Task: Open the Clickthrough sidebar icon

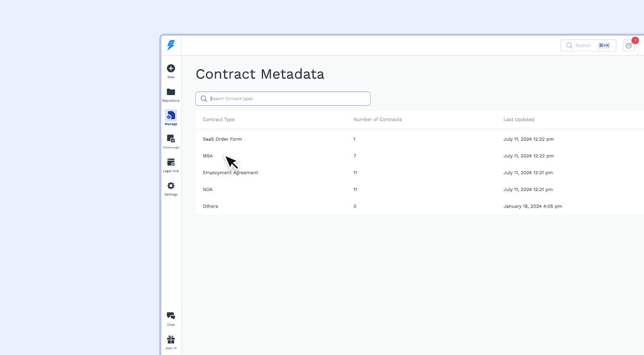Action: coord(171,139)
